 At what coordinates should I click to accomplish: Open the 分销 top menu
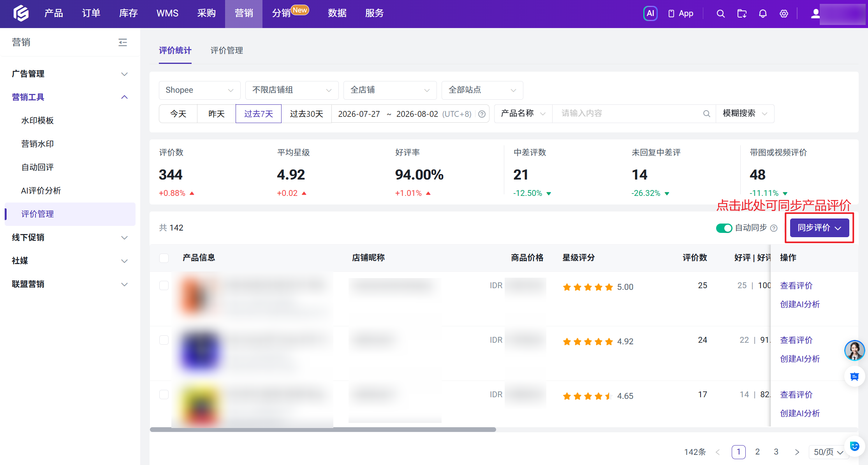[x=281, y=14]
